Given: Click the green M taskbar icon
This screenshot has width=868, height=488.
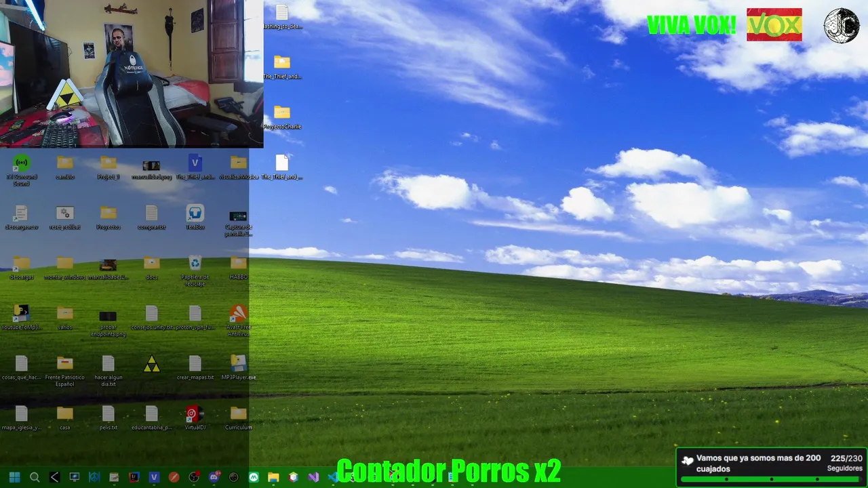Looking at the screenshot, I should click(x=254, y=477).
